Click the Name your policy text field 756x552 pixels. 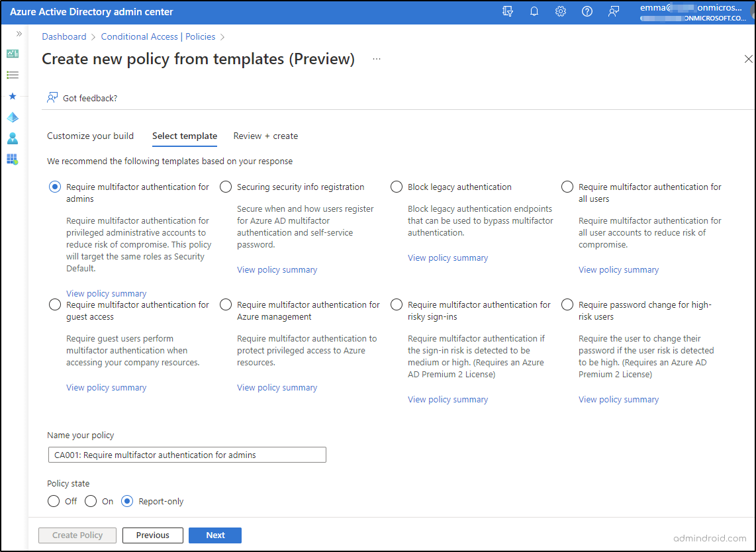click(187, 455)
